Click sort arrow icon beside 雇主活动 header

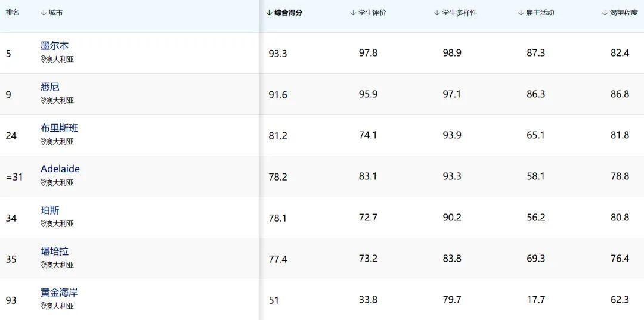tap(521, 13)
